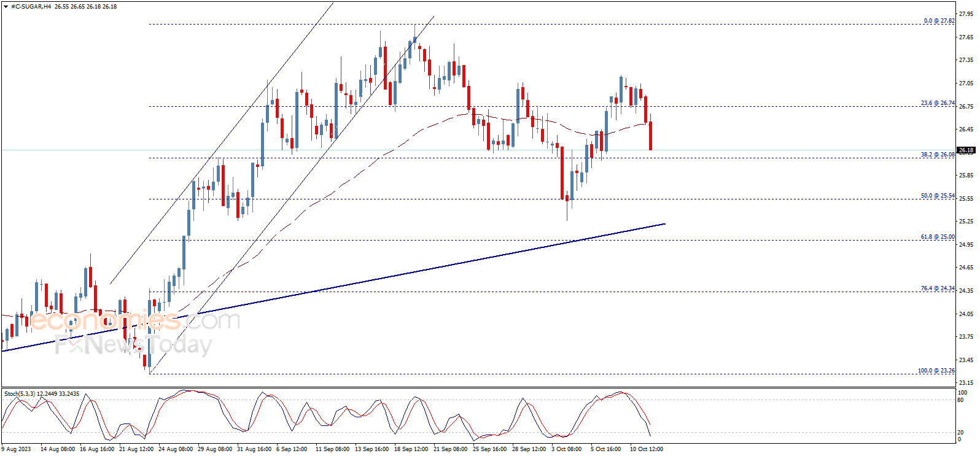Image resolution: width=980 pixels, height=456 pixels.
Task: Click the Fibonacci label 0.0 @ 27.82
Action: 939,21
